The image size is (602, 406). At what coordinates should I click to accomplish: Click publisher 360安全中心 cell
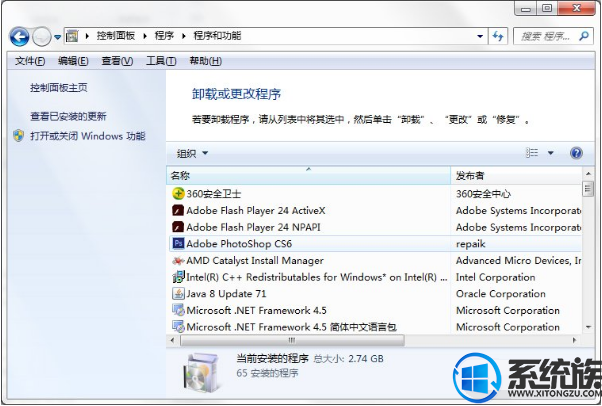pyautogui.click(x=483, y=194)
